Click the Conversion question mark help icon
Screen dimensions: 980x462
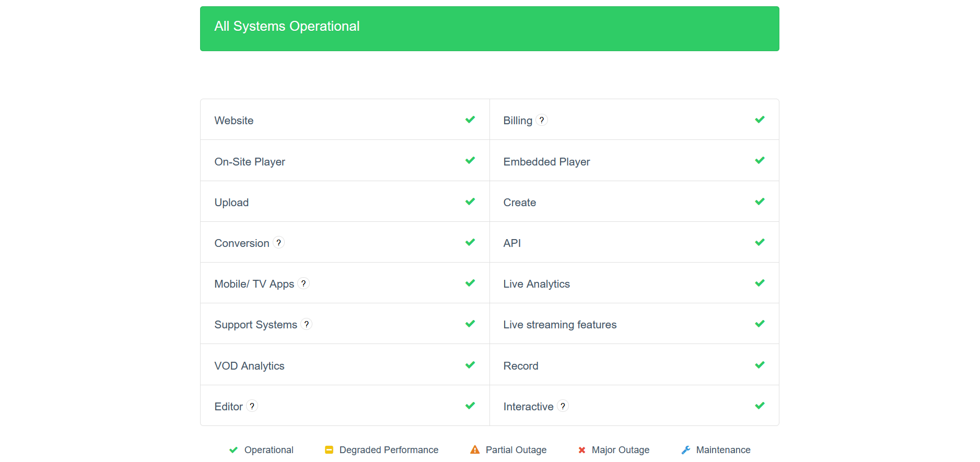point(279,243)
